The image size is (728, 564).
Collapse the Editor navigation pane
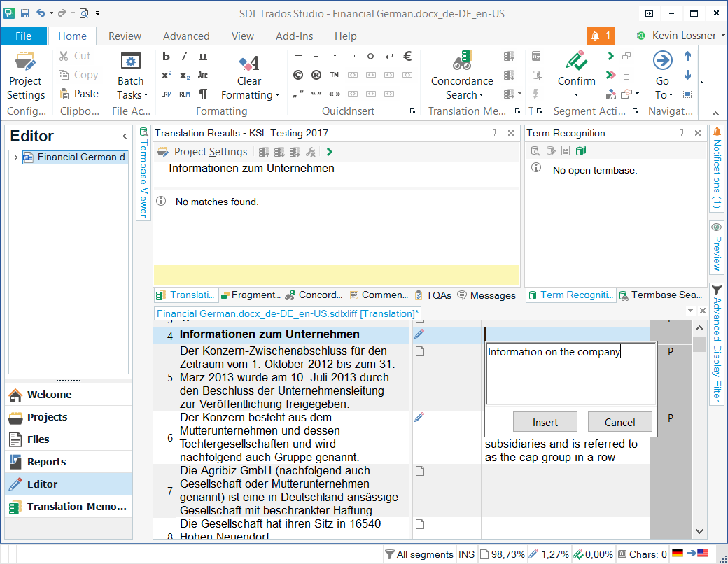click(125, 136)
